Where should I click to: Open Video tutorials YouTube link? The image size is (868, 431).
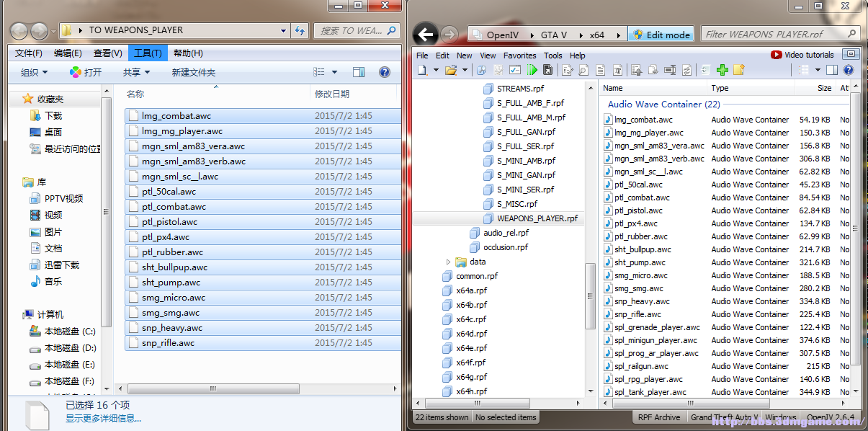(802, 55)
